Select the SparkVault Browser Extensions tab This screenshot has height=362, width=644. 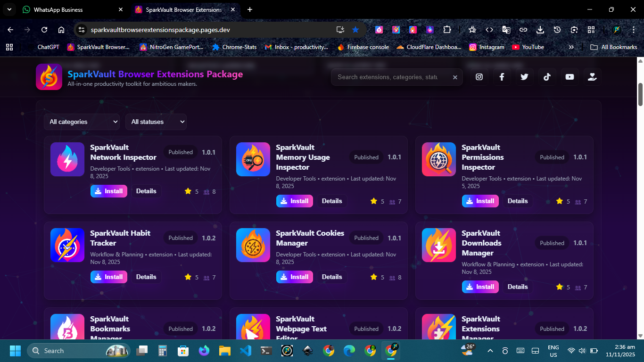click(179, 9)
